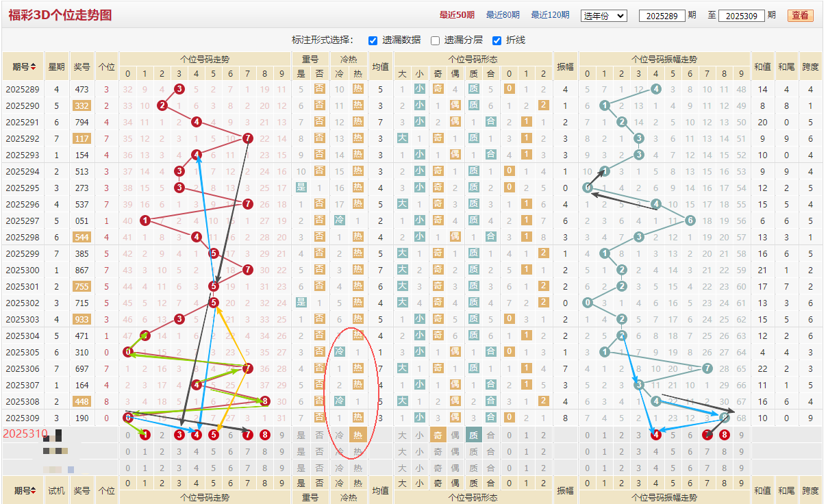
Task: Uncheck the 折线 checkbox
Action: (497, 40)
